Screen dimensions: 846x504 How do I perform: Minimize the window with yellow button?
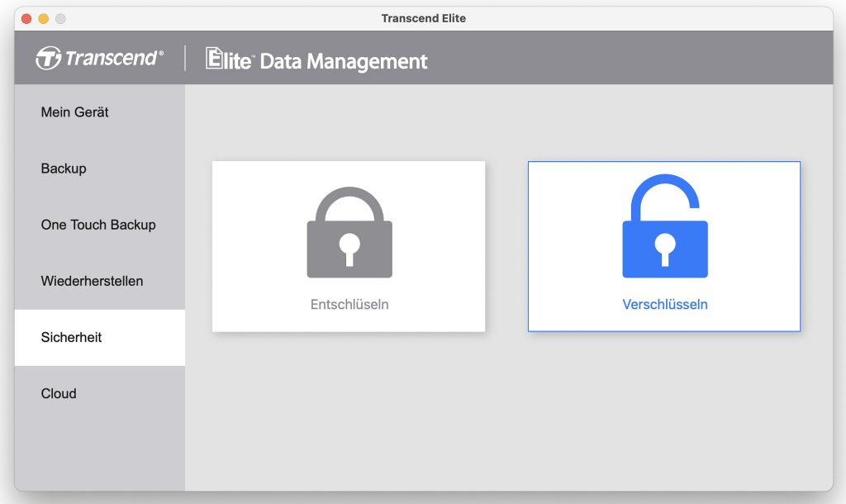point(44,19)
